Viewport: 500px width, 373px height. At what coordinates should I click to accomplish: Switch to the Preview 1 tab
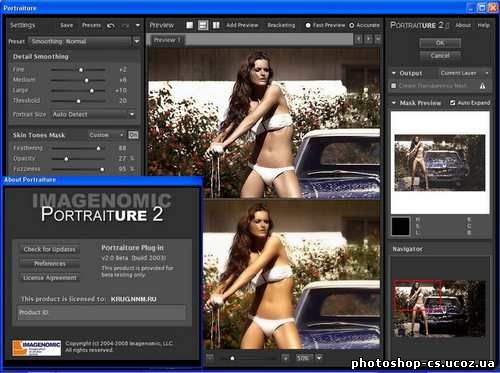pos(167,40)
